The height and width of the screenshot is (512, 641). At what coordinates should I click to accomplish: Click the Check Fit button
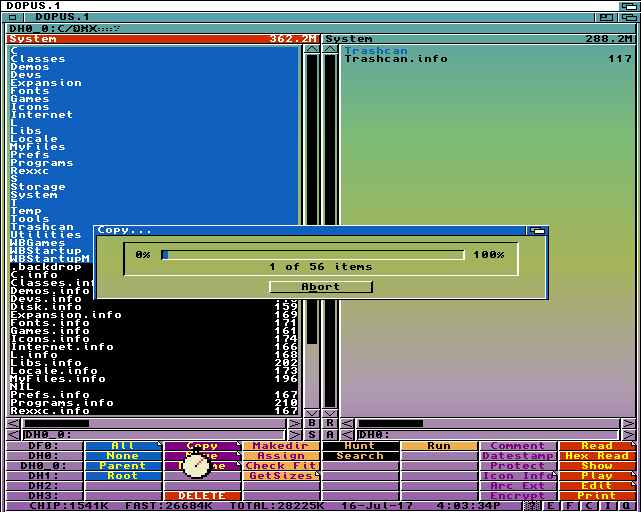click(281, 466)
